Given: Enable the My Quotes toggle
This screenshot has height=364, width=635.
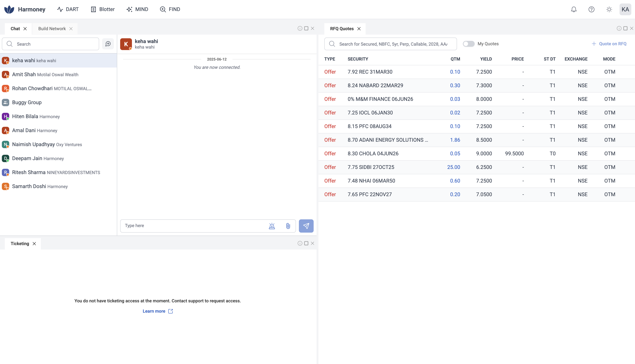Looking at the screenshot, I should [x=469, y=44].
